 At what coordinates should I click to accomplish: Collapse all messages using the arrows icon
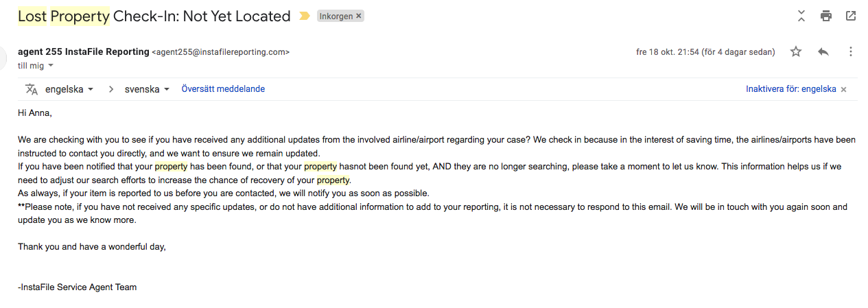click(x=801, y=16)
